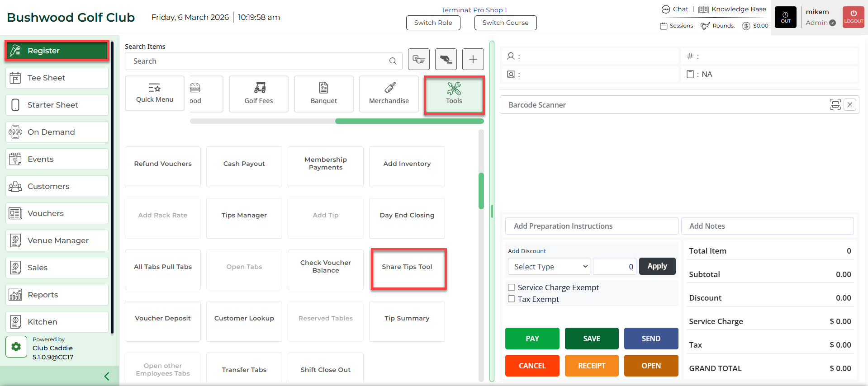868x386 pixels.
Task: Click the search magnifier icon
Action: point(393,61)
